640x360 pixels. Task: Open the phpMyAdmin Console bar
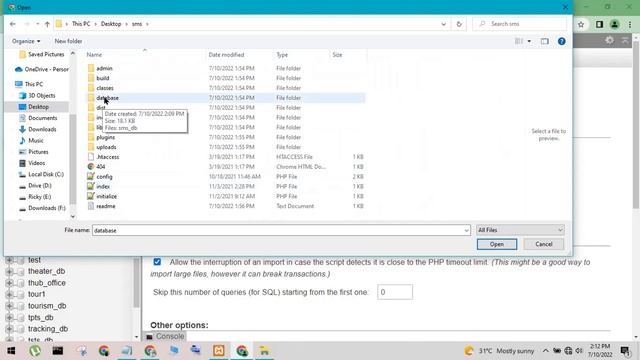165,336
